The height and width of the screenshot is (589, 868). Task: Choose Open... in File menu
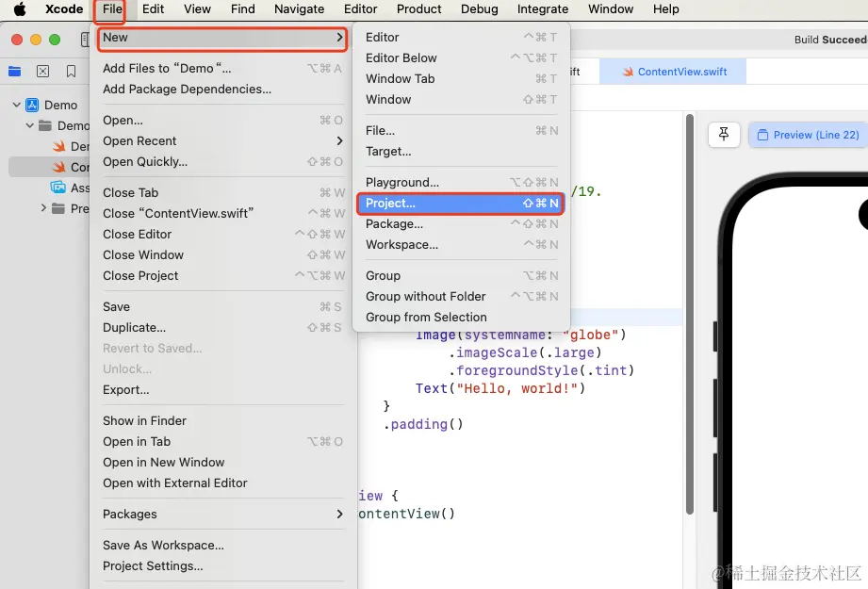pos(222,120)
